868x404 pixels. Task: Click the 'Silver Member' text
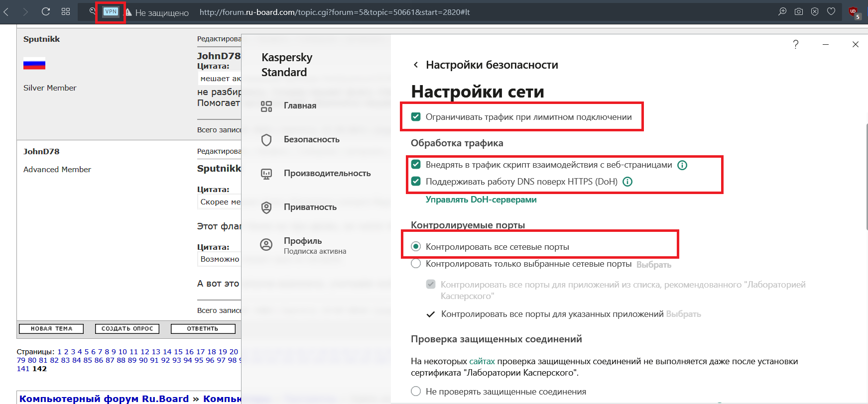[x=50, y=88]
